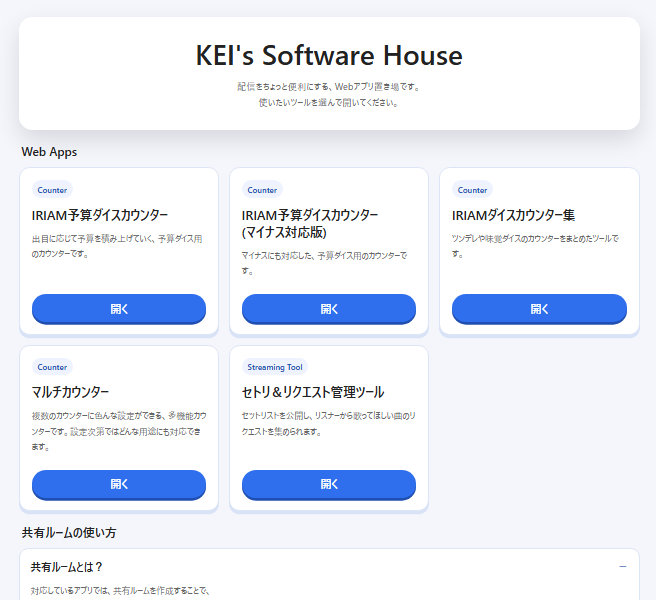
Task: Click the KEI's Software House heading
Action: click(329, 55)
